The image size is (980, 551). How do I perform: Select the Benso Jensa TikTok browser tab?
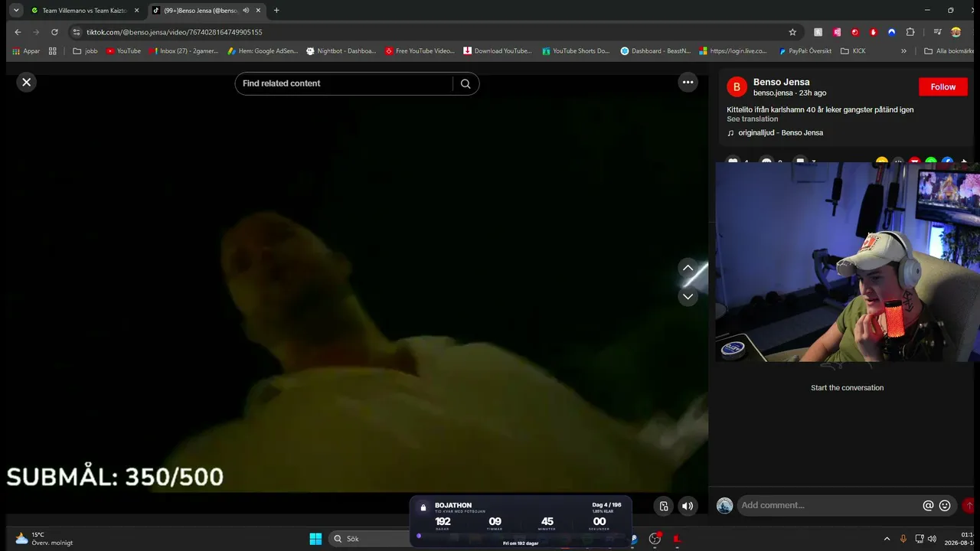(x=201, y=11)
